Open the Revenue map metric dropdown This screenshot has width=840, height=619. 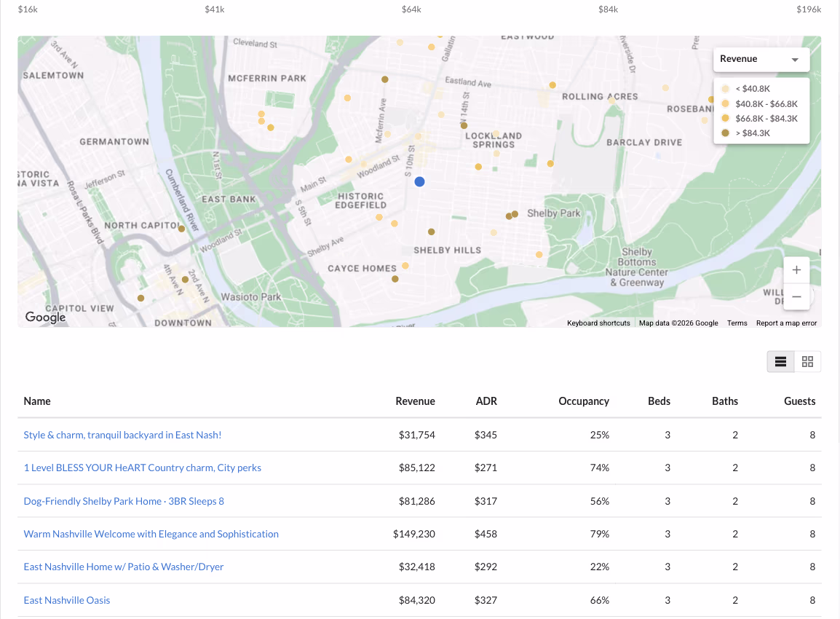(x=761, y=59)
